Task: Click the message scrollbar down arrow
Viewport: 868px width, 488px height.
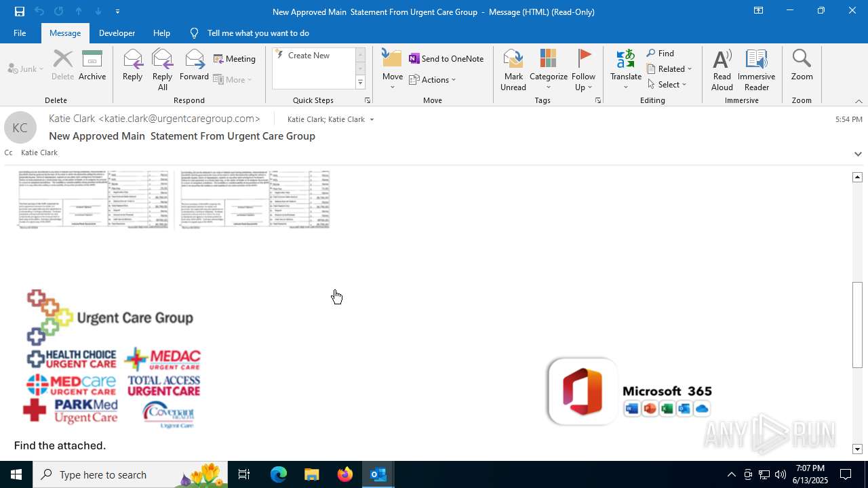Action: (x=857, y=449)
